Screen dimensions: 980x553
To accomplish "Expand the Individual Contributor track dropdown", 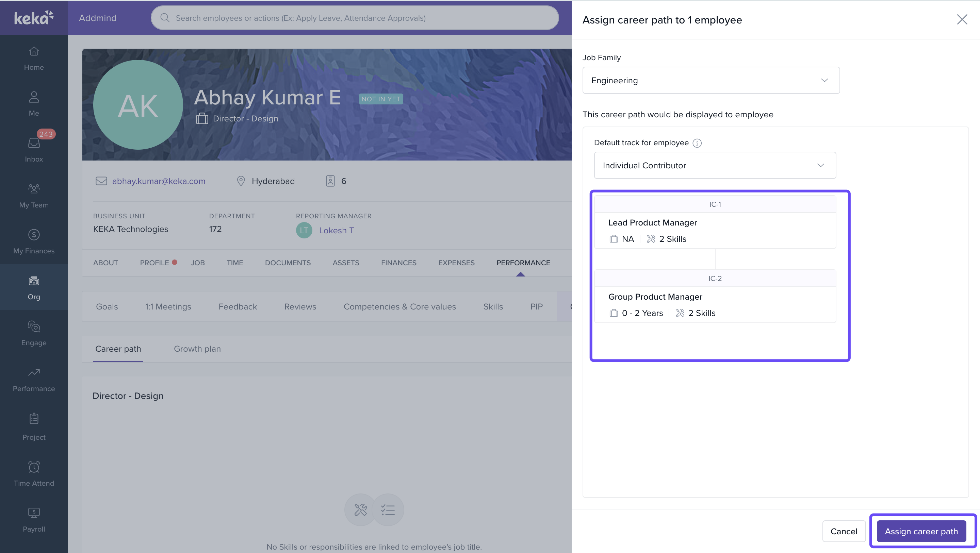I will [x=715, y=165].
